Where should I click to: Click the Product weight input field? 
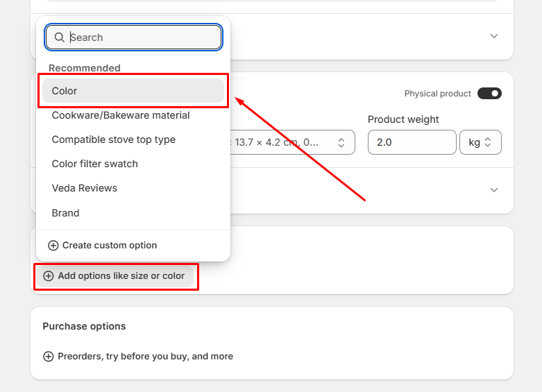coord(412,142)
